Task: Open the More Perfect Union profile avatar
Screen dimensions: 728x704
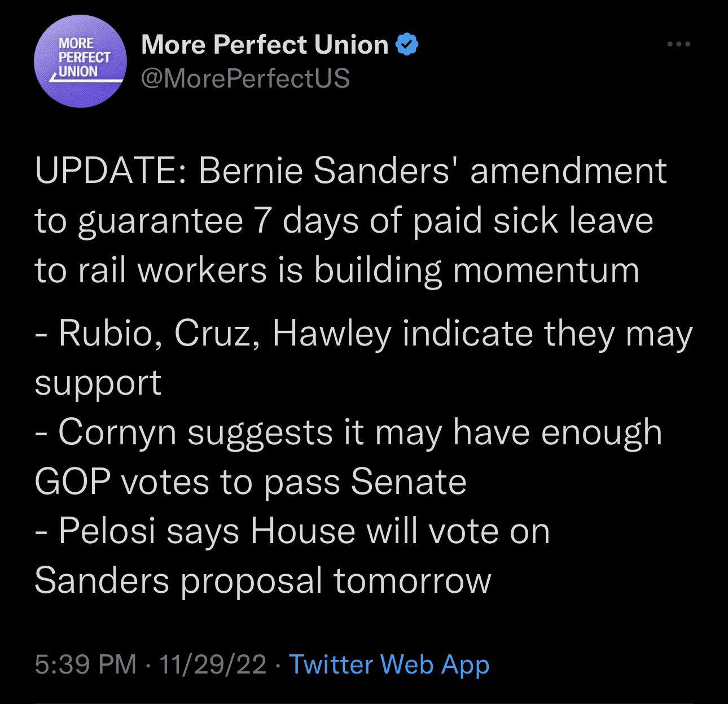Action: tap(79, 62)
